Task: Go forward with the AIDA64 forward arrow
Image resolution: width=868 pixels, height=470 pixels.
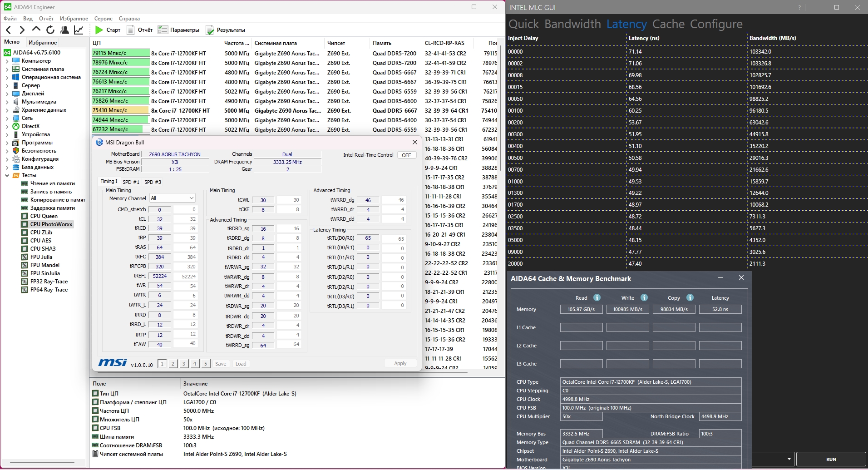Action: pos(22,30)
